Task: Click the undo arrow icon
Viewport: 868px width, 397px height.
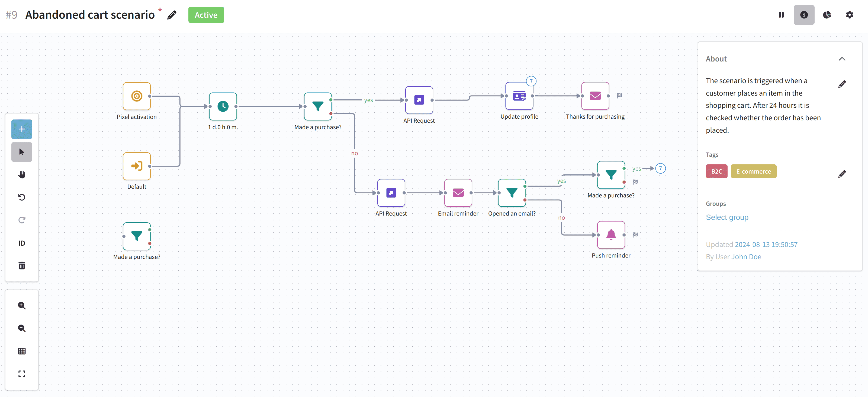Action: (x=22, y=197)
